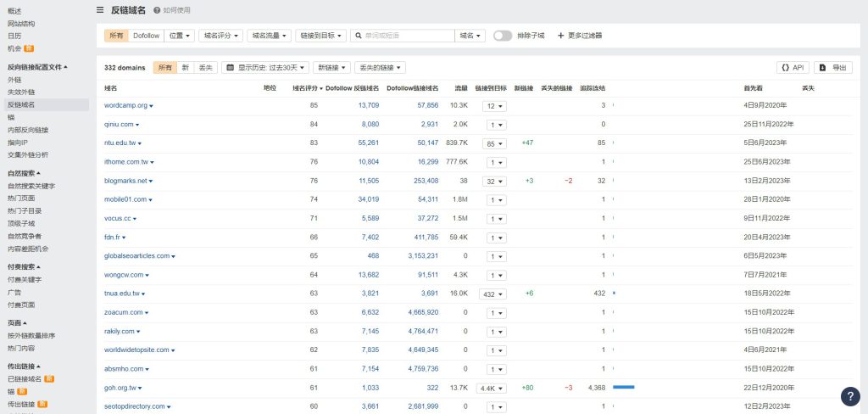Viewport: 868px width, 414px height.
Task: Open the 新链接 dropdown
Action: tap(332, 68)
